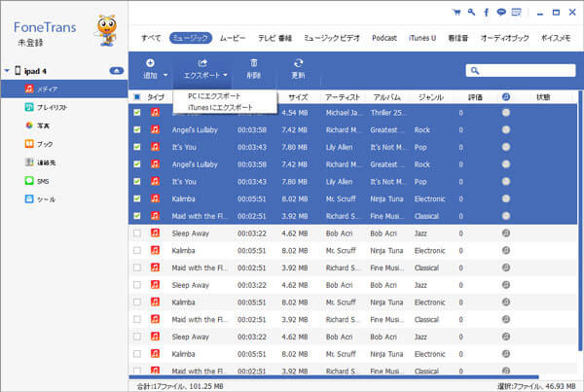Uncheck the first Angel's Lullaby checkbox
The width and height of the screenshot is (584, 392).
[x=137, y=129]
